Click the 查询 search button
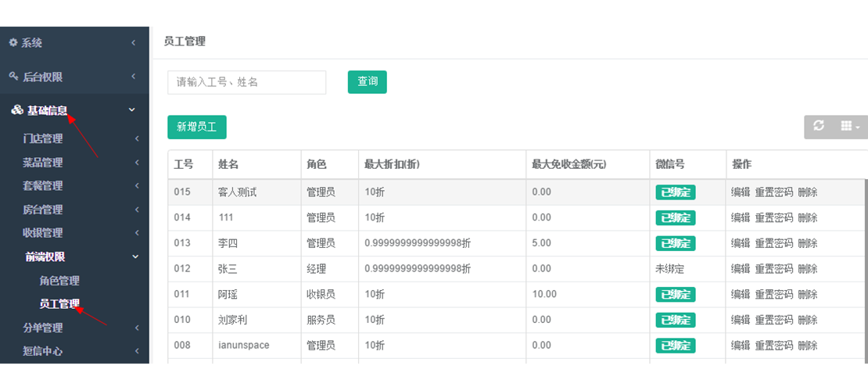The width and height of the screenshot is (868, 391). point(367,82)
